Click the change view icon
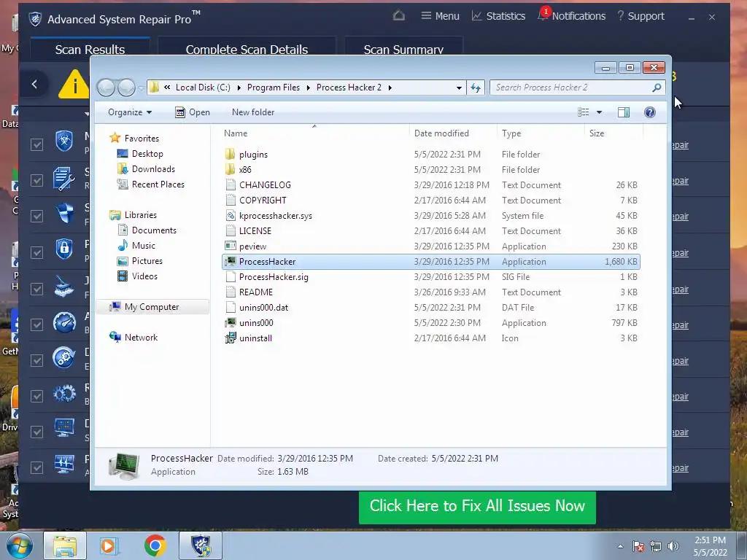The image size is (747, 560). click(x=583, y=112)
